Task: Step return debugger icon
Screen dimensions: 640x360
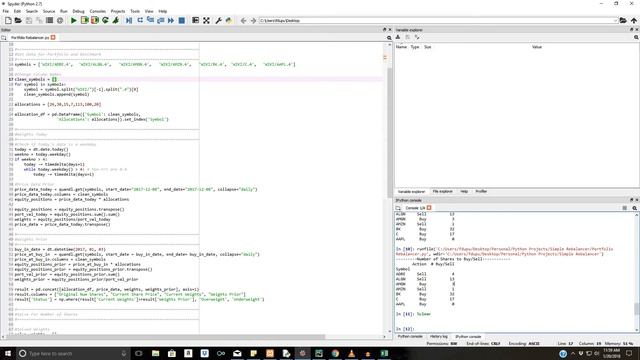Action: (x=160, y=20)
